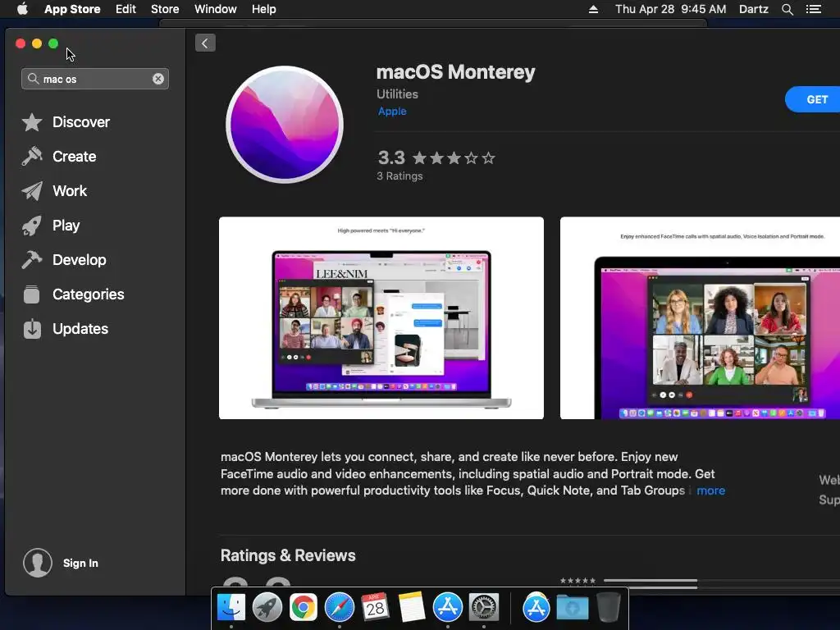Open Launchpad from the Dock
Viewport: 840px width, 630px height.
click(267, 608)
